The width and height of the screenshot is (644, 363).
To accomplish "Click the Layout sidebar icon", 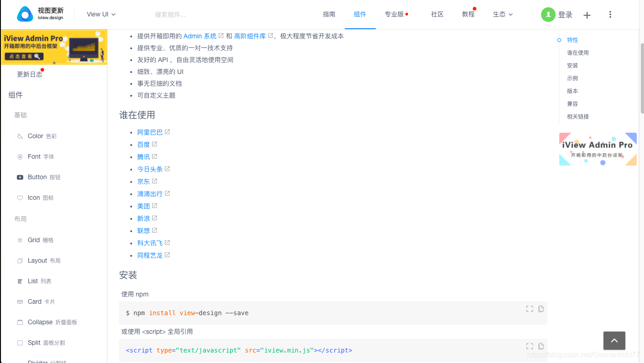I will point(20,260).
